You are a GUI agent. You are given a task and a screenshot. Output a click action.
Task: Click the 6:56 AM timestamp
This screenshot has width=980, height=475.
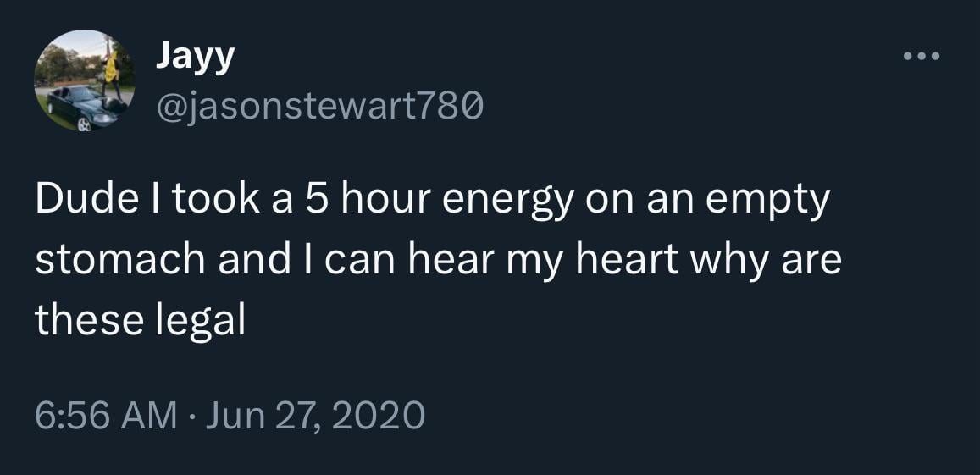[x=106, y=415]
